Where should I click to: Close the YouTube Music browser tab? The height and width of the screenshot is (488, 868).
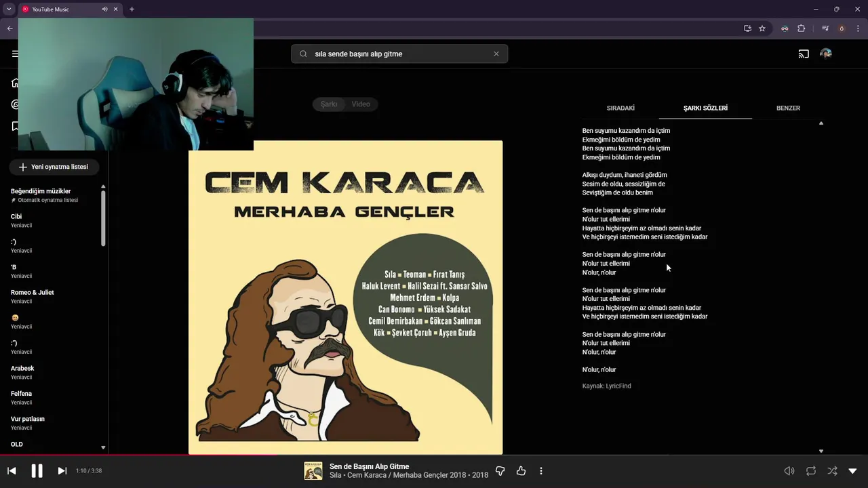pyautogui.click(x=116, y=9)
